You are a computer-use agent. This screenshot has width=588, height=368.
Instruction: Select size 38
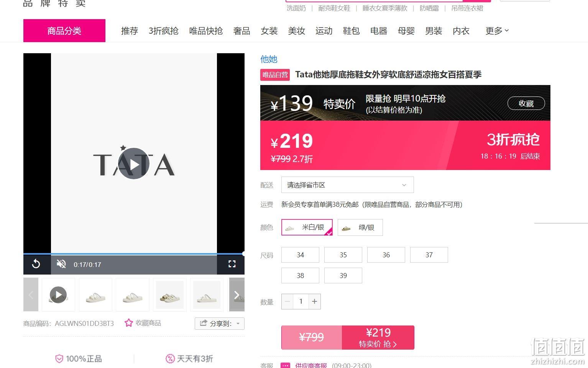300,276
